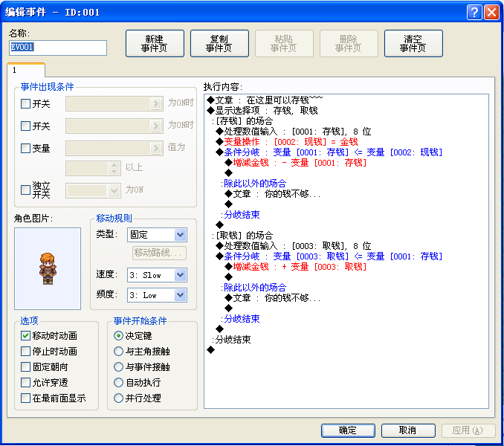The width and height of the screenshot is (504, 446).
Task: Click the help question mark icon
Action: [x=474, y=12]
